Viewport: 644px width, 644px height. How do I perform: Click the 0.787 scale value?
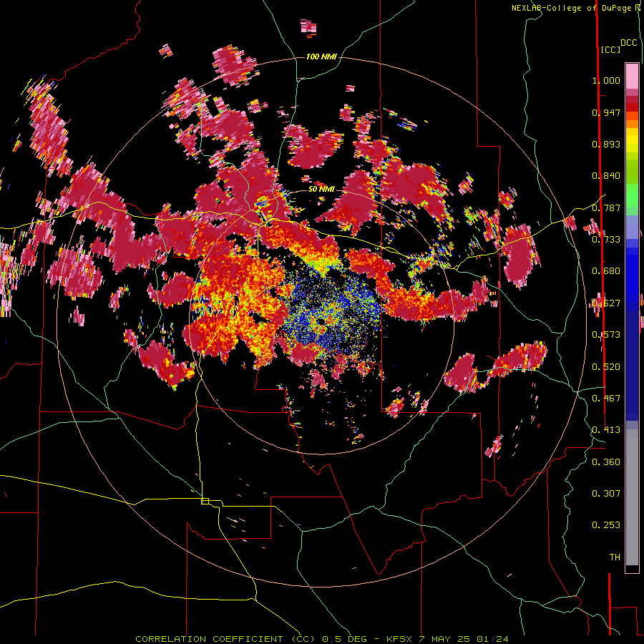pyautogui.click(x=606, y=208)
